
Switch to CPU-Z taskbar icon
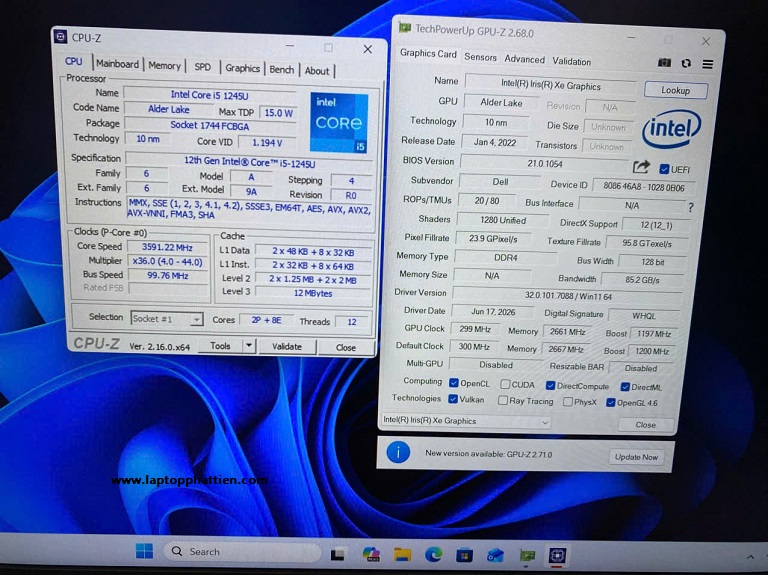(x=557, y=555)
